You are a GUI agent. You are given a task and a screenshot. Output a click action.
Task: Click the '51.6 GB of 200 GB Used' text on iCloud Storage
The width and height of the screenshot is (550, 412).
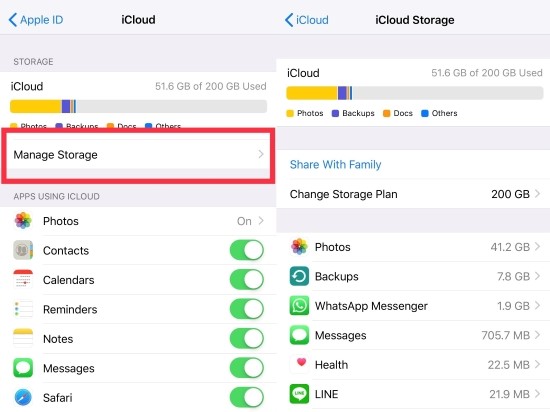pos(487,73)
